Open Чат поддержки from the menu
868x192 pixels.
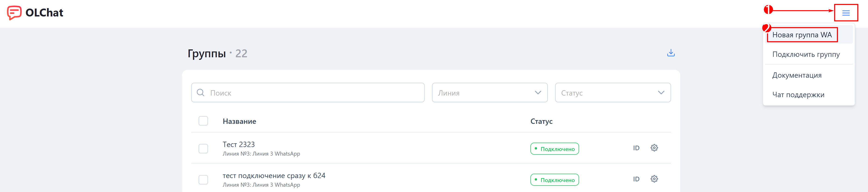click(x=798, y=95)
